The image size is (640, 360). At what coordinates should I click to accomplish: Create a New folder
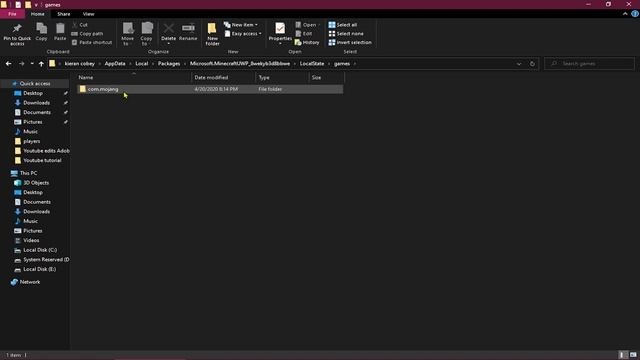pos(212,34)
